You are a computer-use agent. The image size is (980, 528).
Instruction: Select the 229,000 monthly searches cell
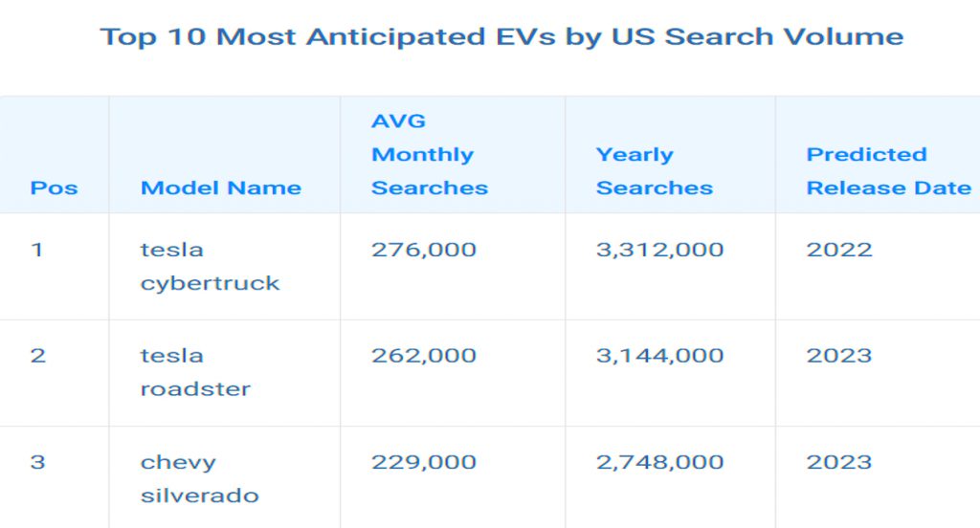(x=424, y=462)
